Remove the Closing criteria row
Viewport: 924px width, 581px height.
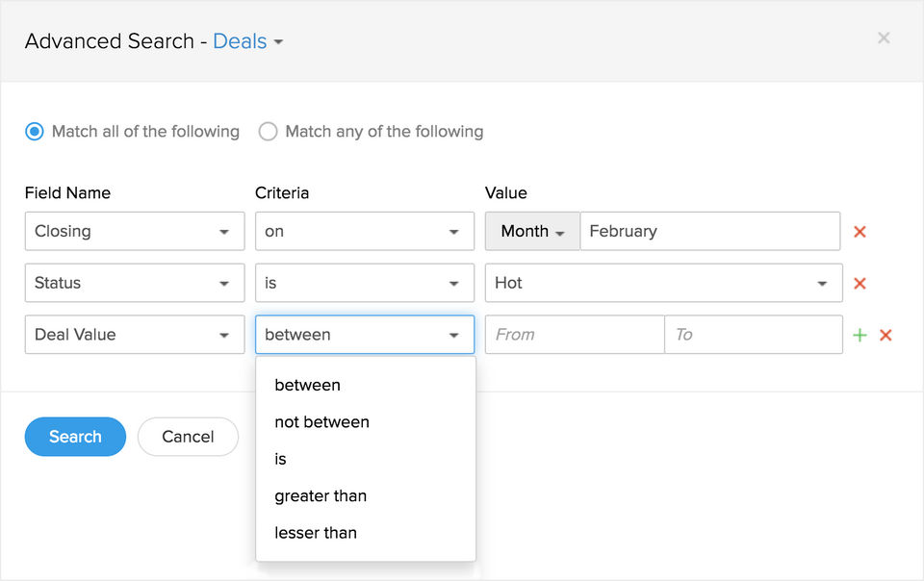860,232
